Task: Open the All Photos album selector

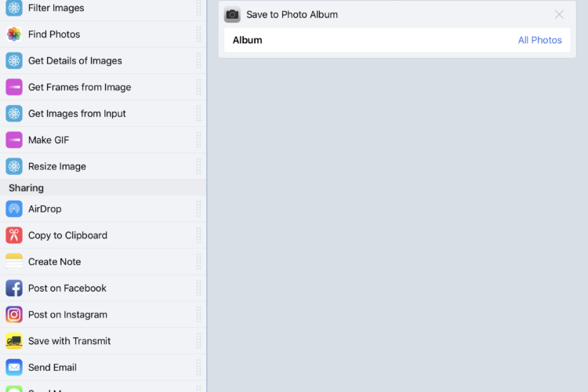Action: pyautogui.click(x=539, y=40)
